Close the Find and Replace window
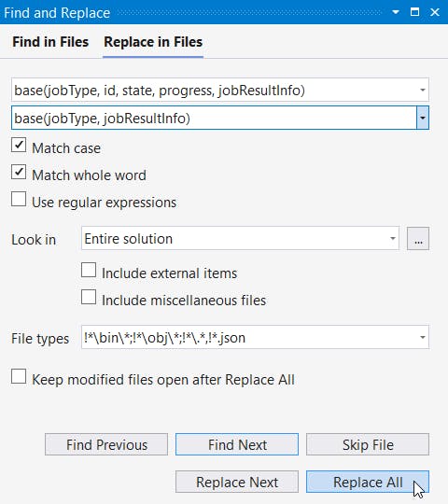 tap(435, 12)
